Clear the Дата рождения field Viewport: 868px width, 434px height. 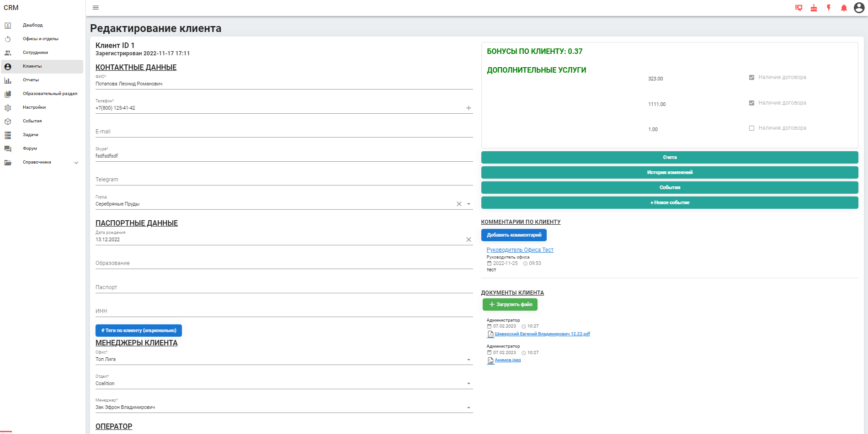point(469,239)
